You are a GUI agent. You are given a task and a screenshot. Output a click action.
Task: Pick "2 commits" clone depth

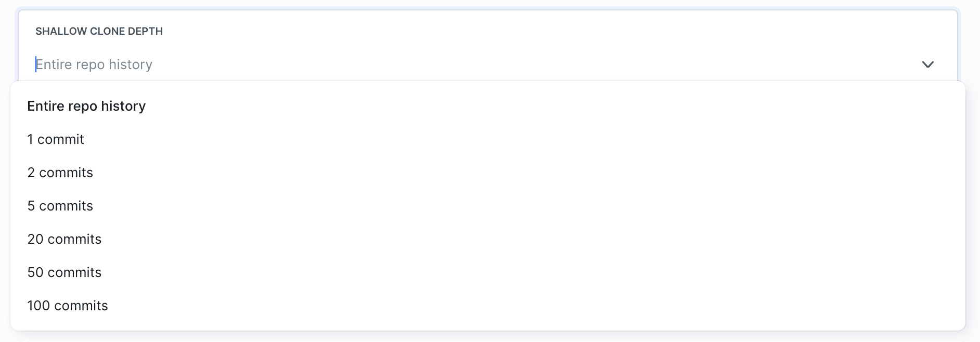60,173
